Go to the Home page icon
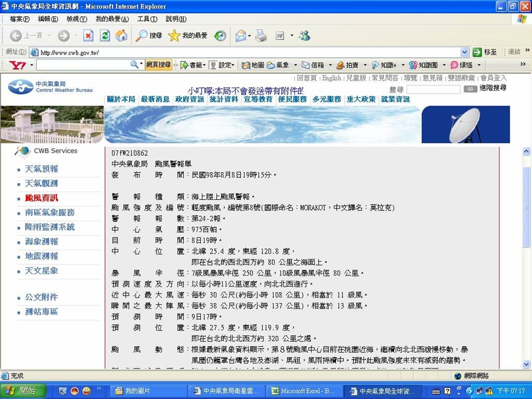 [121, 36]
